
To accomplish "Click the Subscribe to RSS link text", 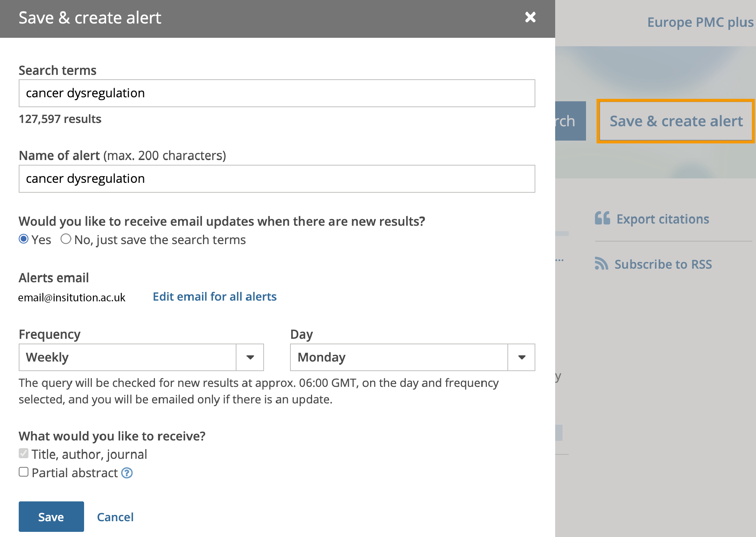I will point(663,264).
